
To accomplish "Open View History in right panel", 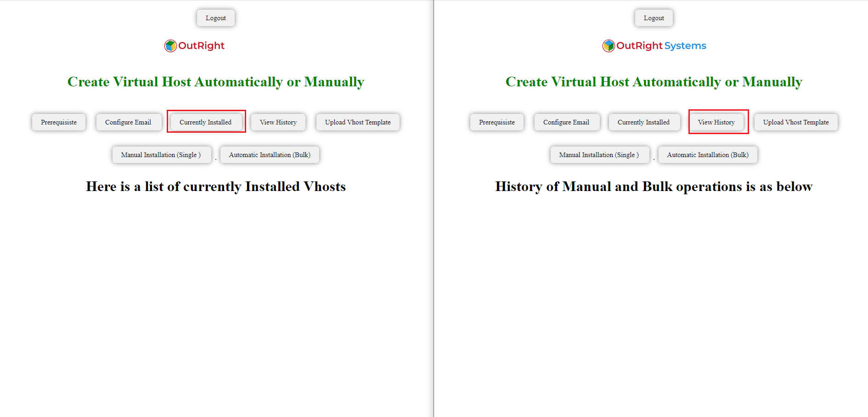I will [716, 122].
